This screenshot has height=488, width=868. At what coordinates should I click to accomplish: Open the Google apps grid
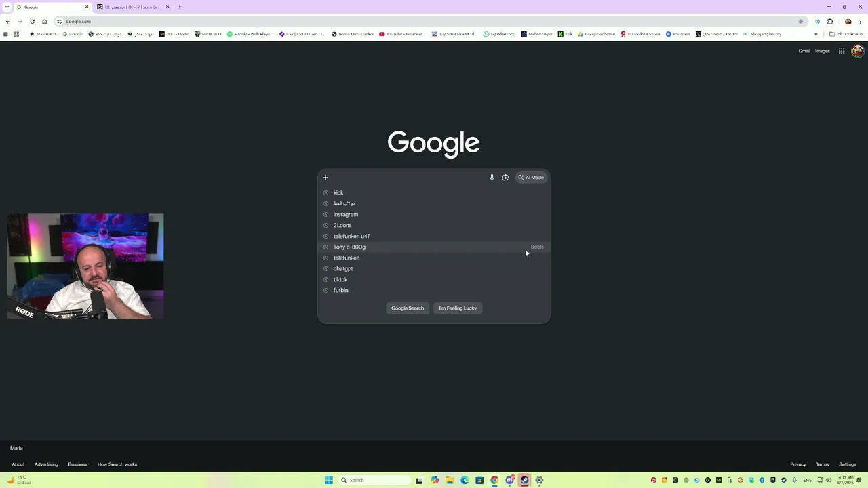coord(842,51)
